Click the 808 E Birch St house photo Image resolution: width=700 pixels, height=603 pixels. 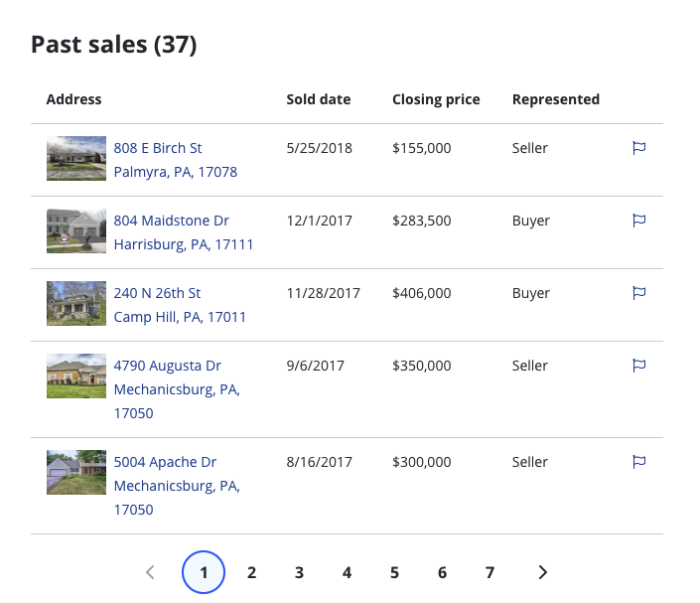click(x=76, y=158)
